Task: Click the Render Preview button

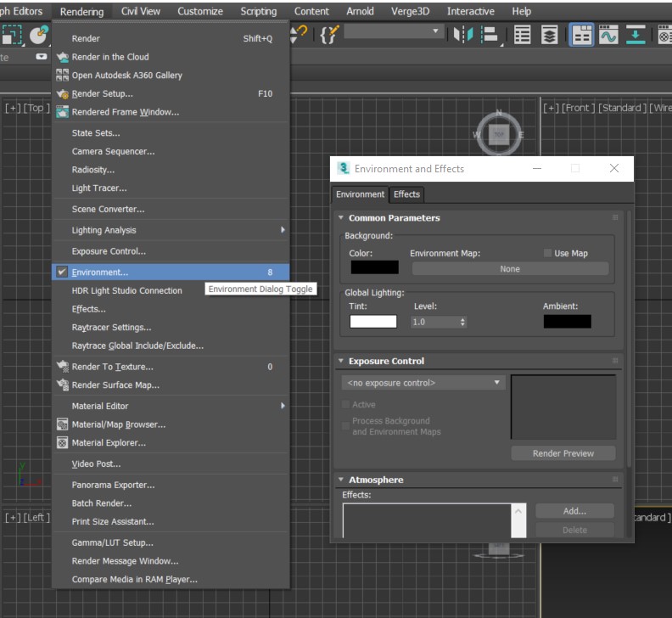Action: coord(563,453)
